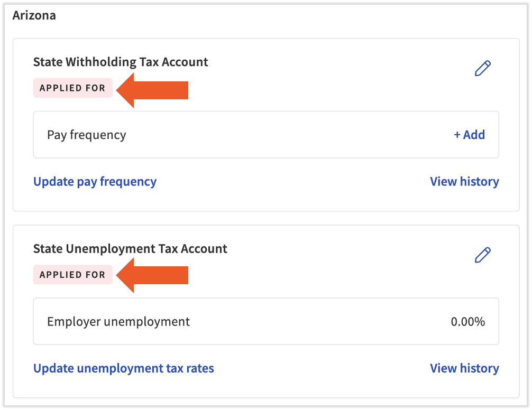
Task: Expand the Employer unemployment row
Action: 266,321
